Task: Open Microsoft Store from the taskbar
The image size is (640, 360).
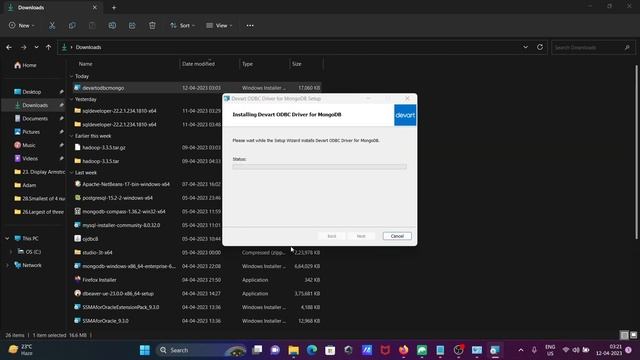Action: click(x=330, y=350)
